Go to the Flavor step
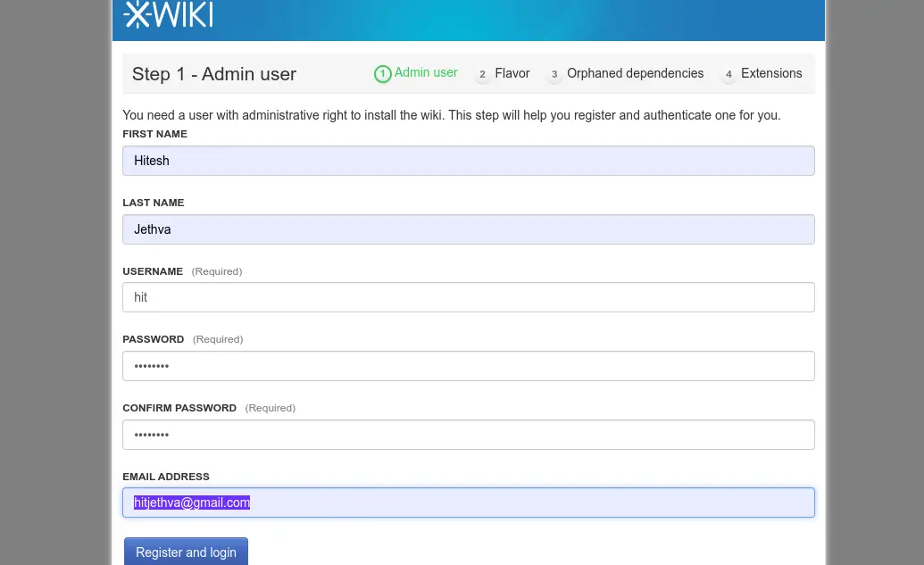Screen dimensions: 924x565 [x=504, y=74]
